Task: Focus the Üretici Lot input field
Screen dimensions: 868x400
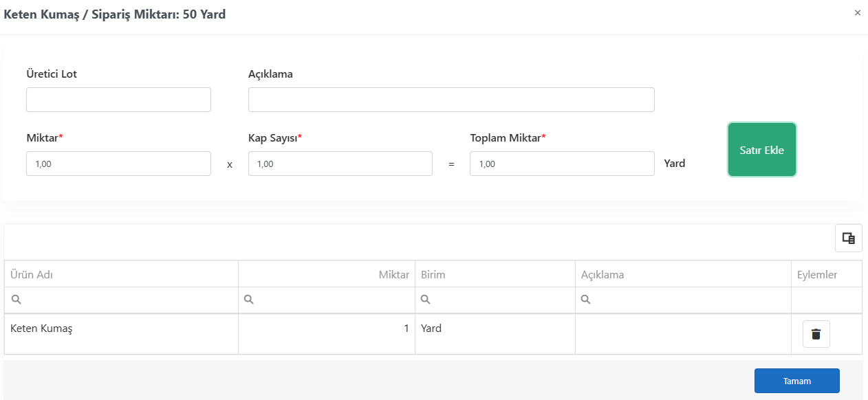Action: (x=118, y=100)
